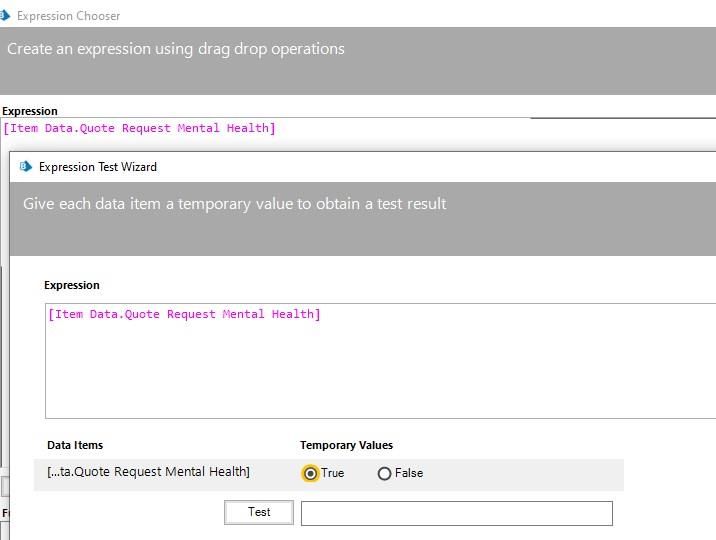
Task: Click the Temporary Values column heading
Action: click(346, 445)
